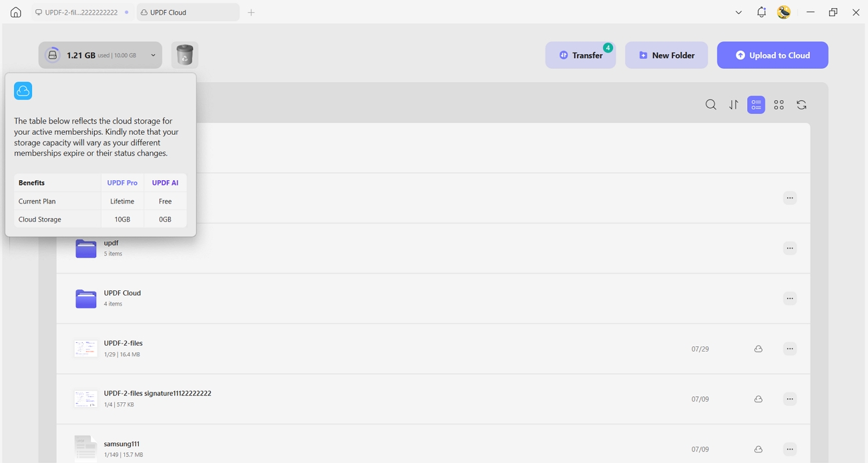Viewport: 868px width, 463px height.
Task: Open the samsung111 document thumbnail
Action: point(85,448)
